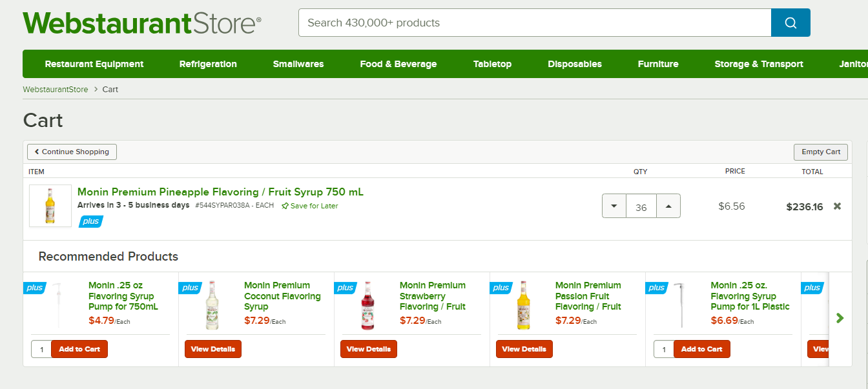Click the green next arrow in Recommended Products
The image size is (868, 389).
click(x=840, y=318)
